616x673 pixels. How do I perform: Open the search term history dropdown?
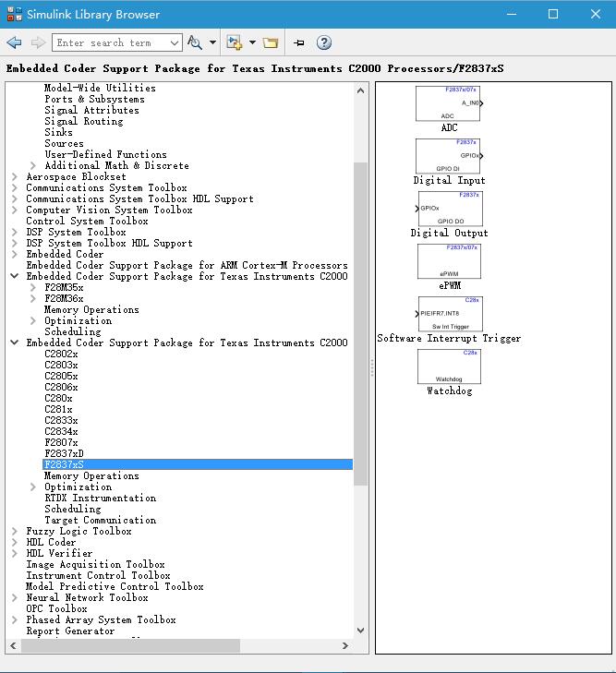coord(175,42)
